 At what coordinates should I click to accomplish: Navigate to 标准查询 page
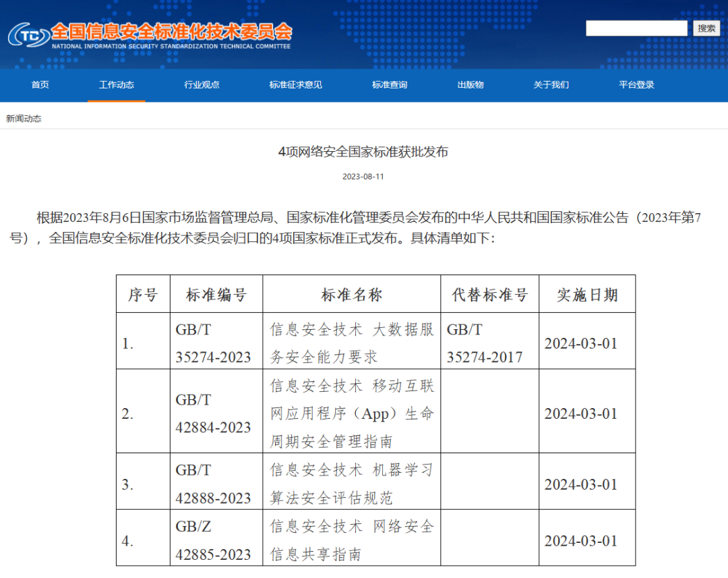[389, 85]
